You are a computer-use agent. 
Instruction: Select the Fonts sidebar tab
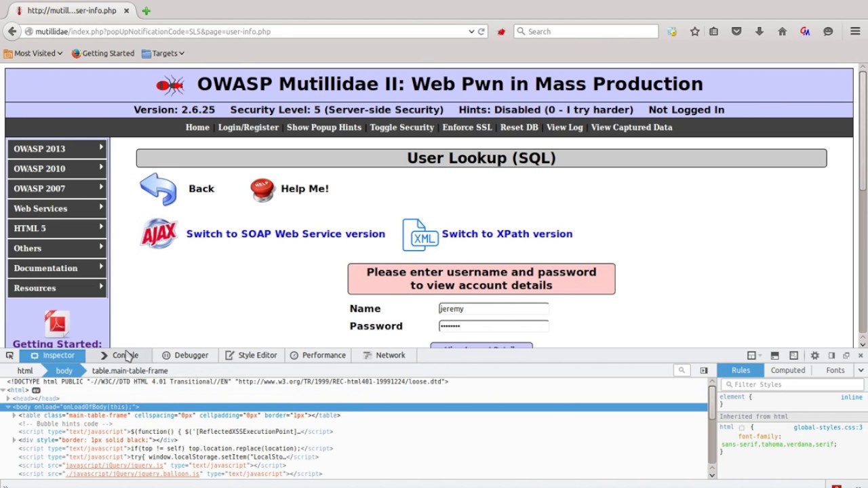click(x=835, y=370)
